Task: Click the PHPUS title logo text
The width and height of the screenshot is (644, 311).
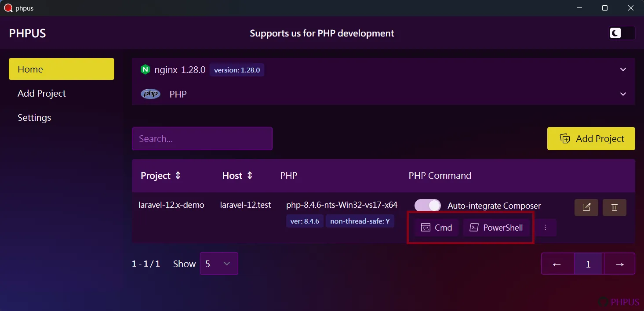Action: (x=27, y=33)
